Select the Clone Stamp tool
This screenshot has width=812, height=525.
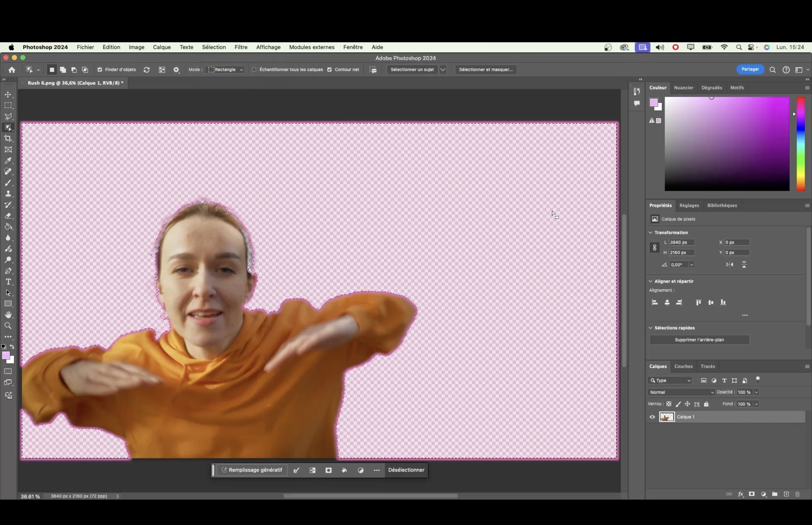[8, 194]
